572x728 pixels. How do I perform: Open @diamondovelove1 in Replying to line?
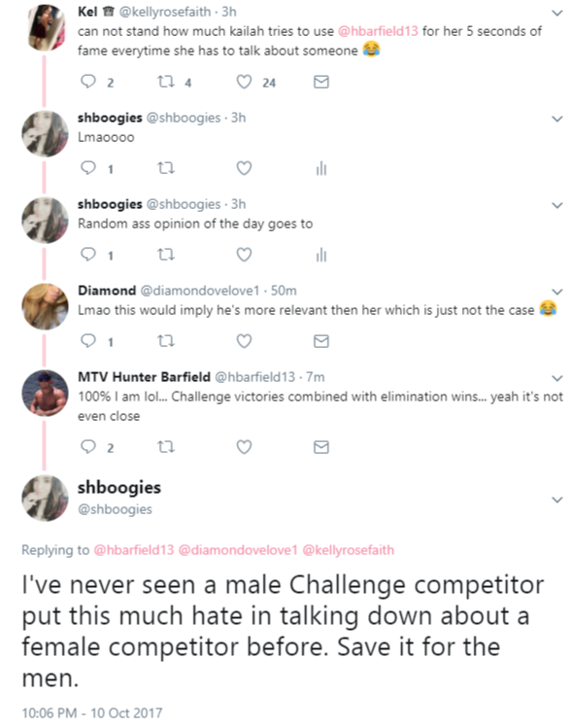pos(238,550)
